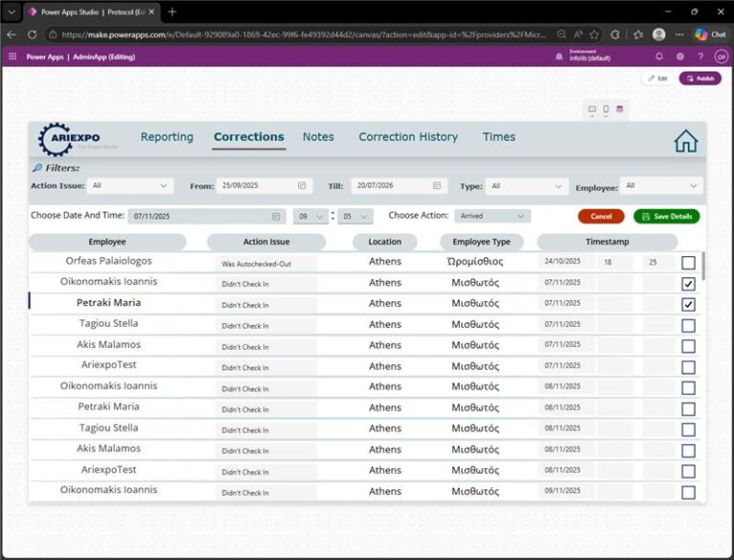Go to the Times tab
Viewport: 734px width, 560px height.
(499, 137)
